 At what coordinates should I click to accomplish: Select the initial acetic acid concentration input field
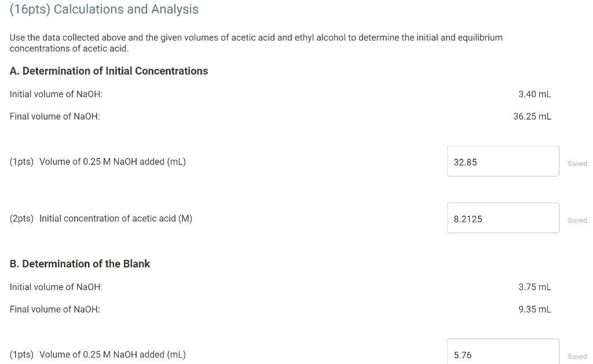(x=503, y=218)
